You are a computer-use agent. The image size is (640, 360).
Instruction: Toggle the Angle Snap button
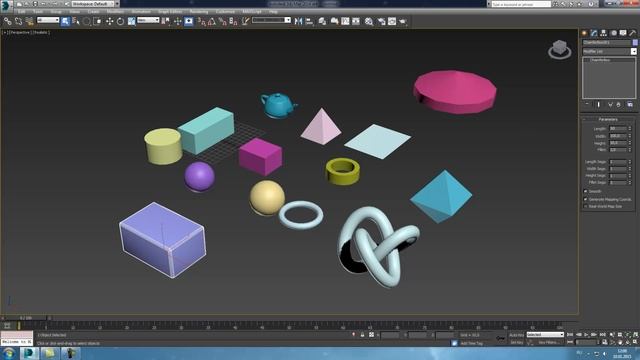[x=212, y=21]
